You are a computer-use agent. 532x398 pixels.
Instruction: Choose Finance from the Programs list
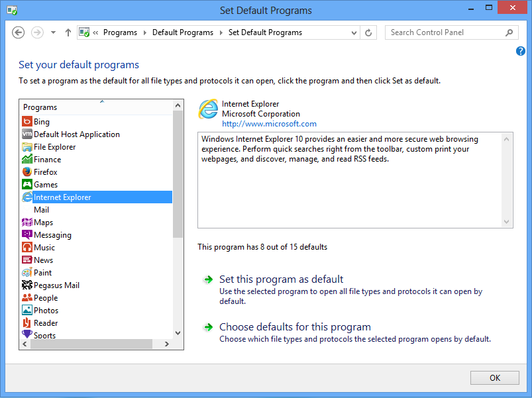pos(47,160)
